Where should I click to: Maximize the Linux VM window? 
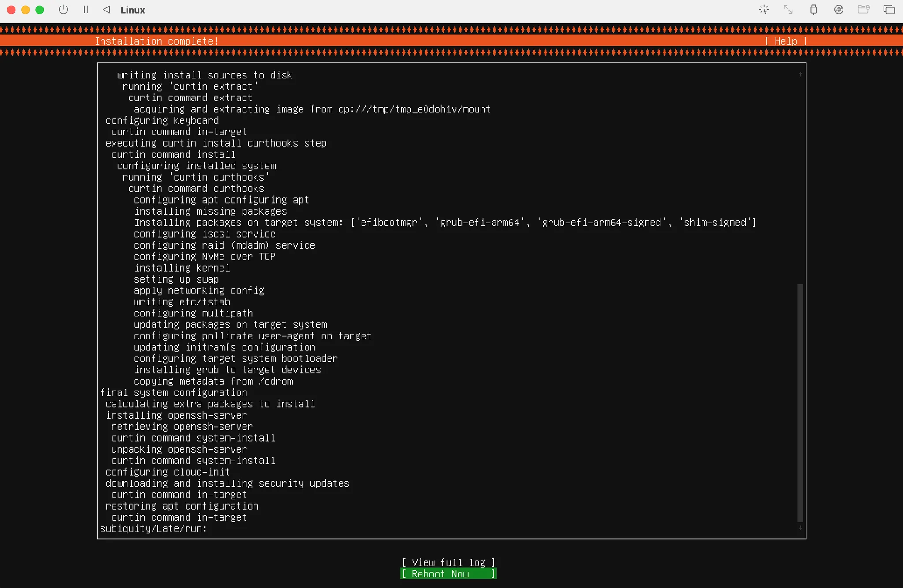[40, 10]
